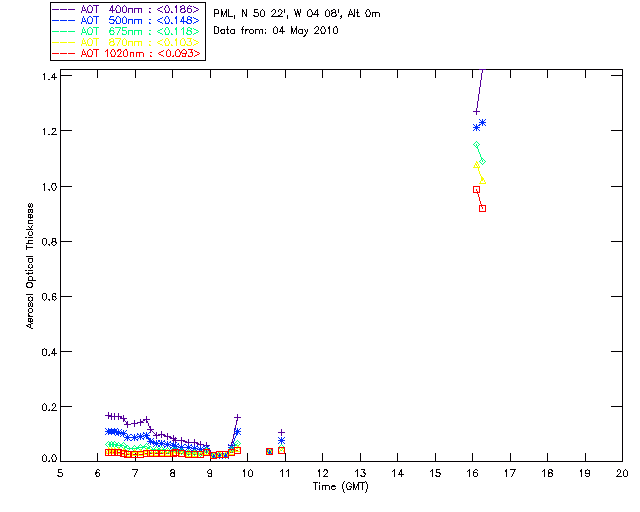Click the 1.4 y-axis tick label
This screenshot has height=512, width=640.
point(49,76)
